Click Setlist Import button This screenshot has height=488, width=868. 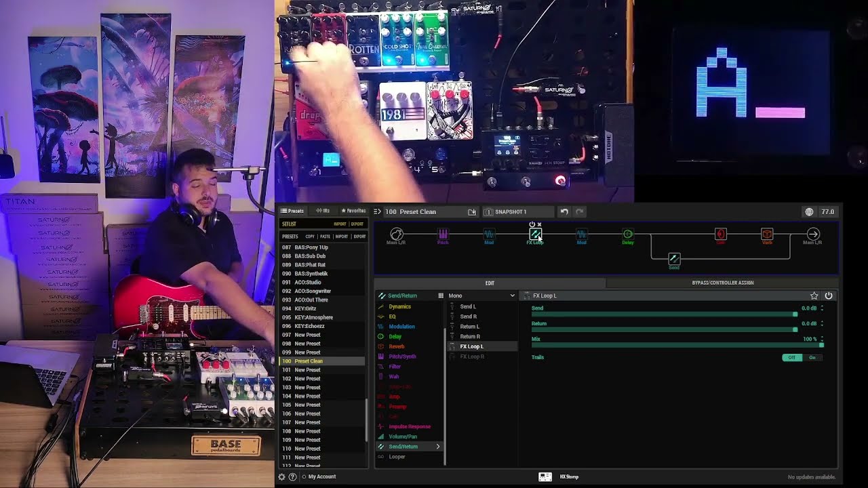(x=340, y=224)
